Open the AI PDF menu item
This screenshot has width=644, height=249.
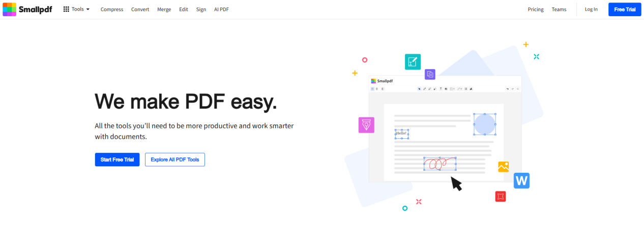[x=221, y=9]
